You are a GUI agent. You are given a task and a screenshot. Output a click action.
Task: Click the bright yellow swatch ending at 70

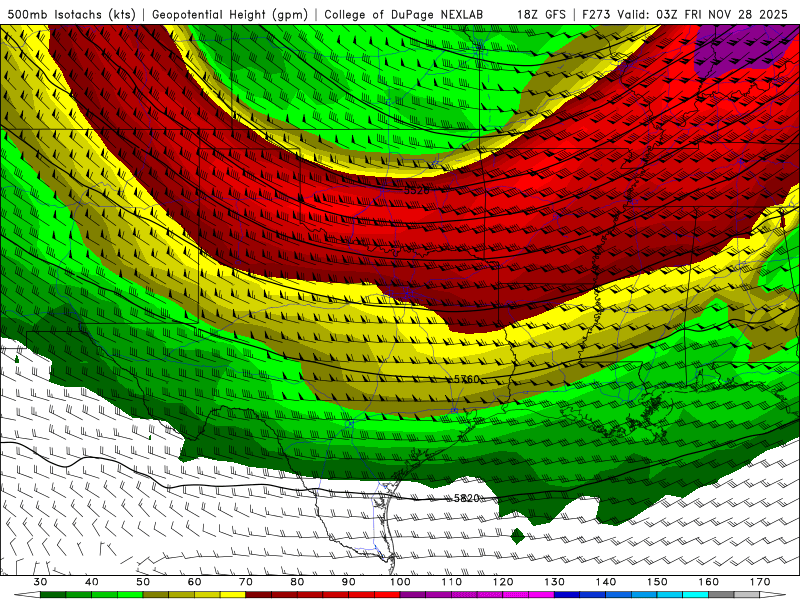coord(233,595)
